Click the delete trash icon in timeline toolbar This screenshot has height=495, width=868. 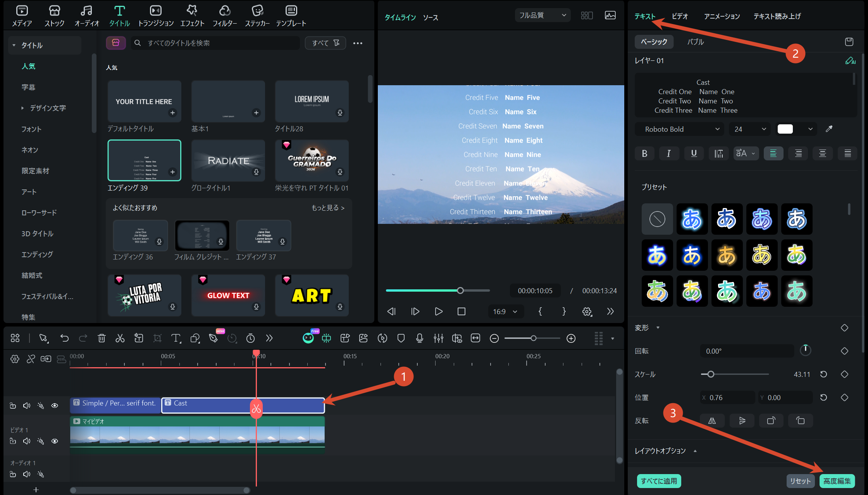tap(102, 339)
